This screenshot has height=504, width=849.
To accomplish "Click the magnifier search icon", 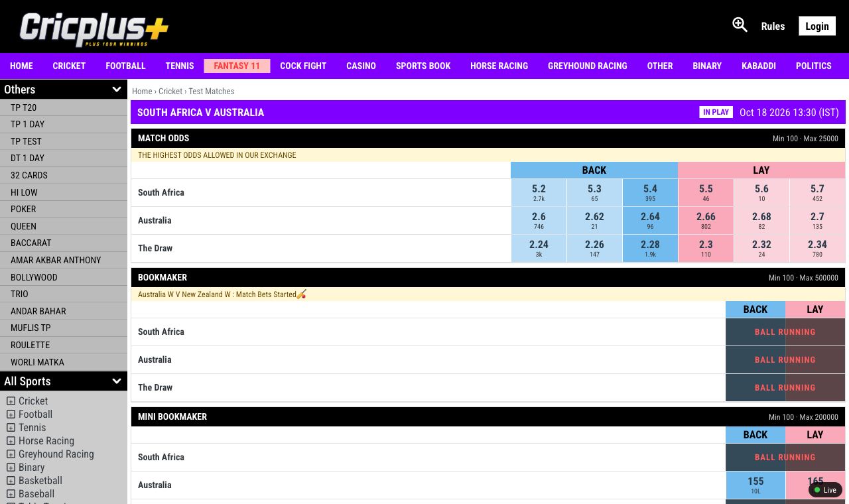I will point(740,25).
